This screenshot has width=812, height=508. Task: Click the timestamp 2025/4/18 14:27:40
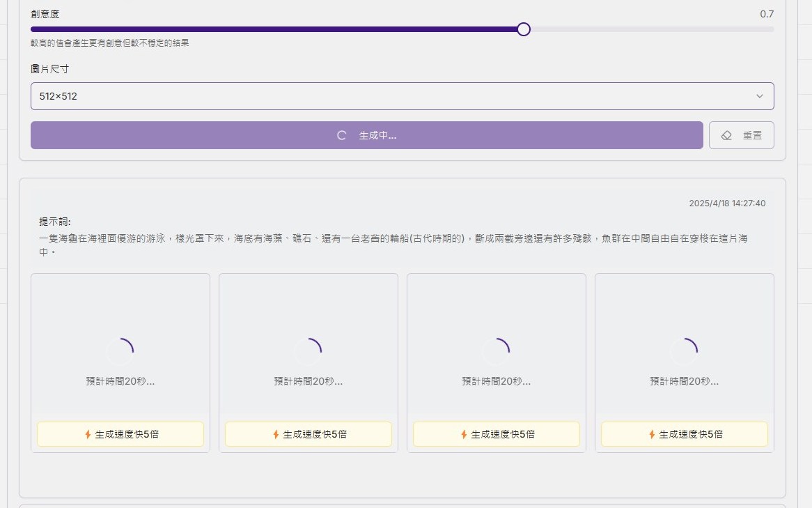coord(727,203)
